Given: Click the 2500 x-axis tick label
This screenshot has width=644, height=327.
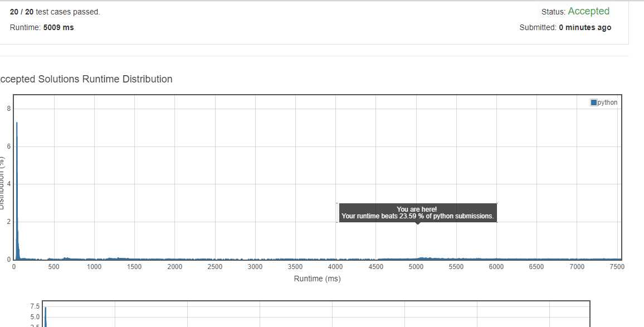Looking at the screenshot, I should pyautogui.click(x=215, y=267).
